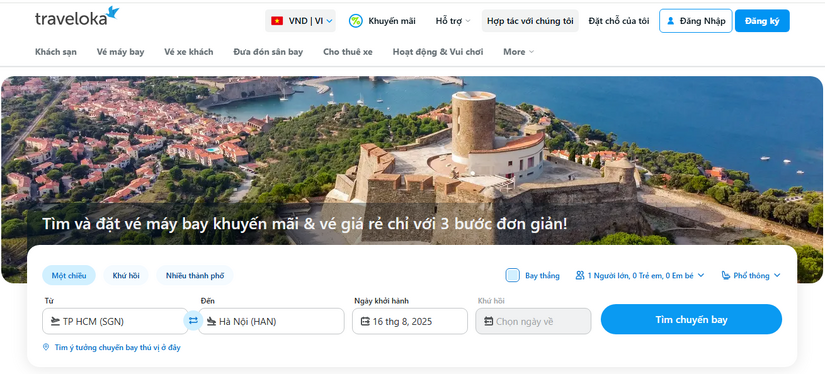Select Nhiều thành phố trip type
The image size is (825, 374).
coord(195,275)
